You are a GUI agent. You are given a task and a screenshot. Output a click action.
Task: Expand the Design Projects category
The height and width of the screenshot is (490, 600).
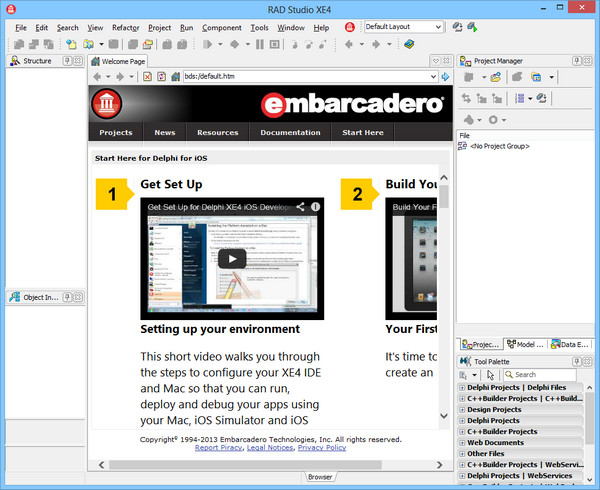pyautogui.click(x=462, y=409)
